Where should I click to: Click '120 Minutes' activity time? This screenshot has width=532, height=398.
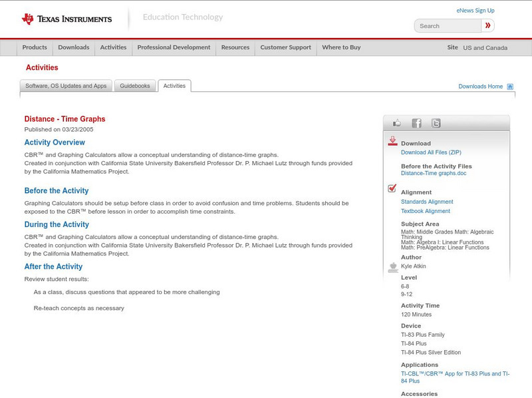416,314
